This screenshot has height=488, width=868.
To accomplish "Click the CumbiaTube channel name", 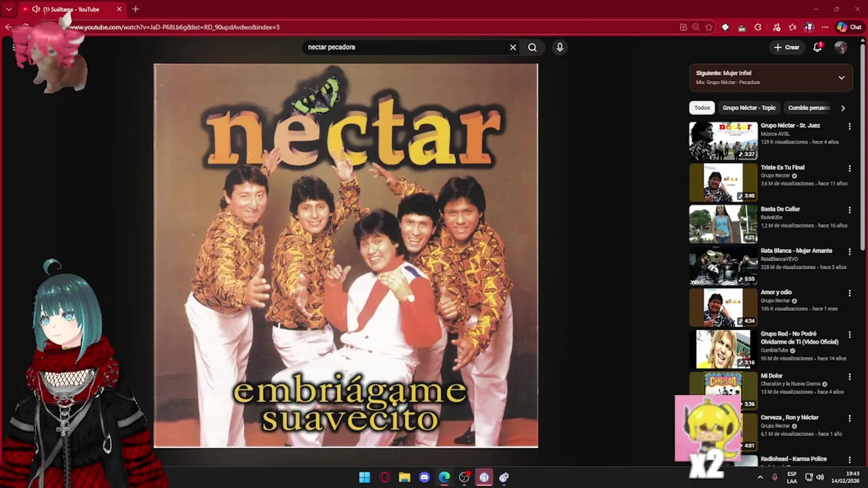I will tap(775, 350).
